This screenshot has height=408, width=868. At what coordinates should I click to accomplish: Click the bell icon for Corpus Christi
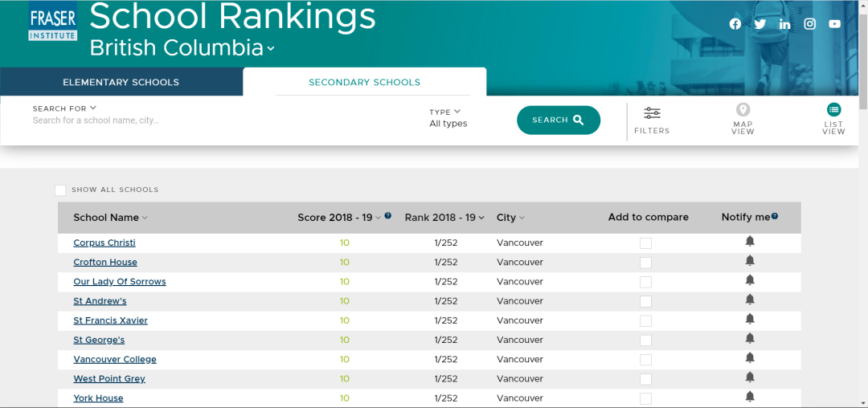point(750,242)
